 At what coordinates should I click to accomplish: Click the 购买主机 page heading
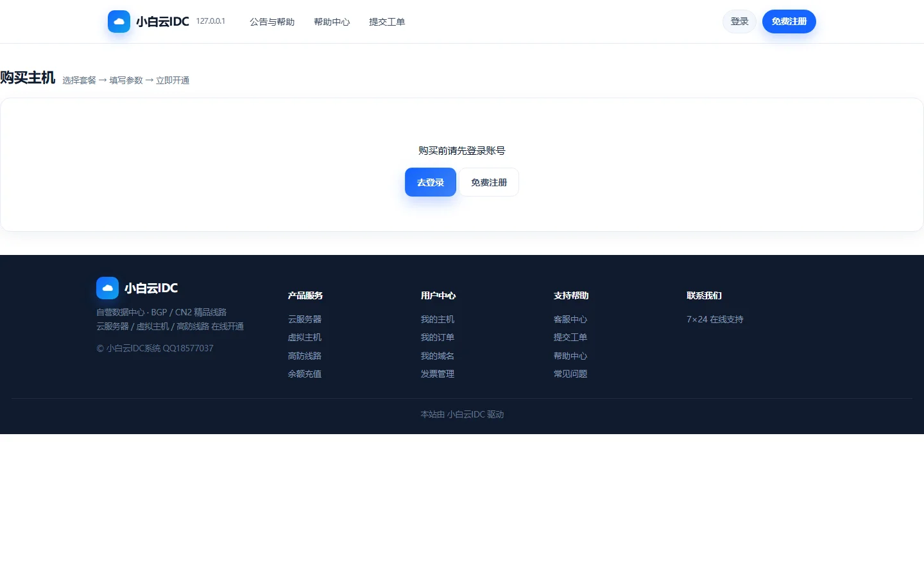tap(28, 78)
